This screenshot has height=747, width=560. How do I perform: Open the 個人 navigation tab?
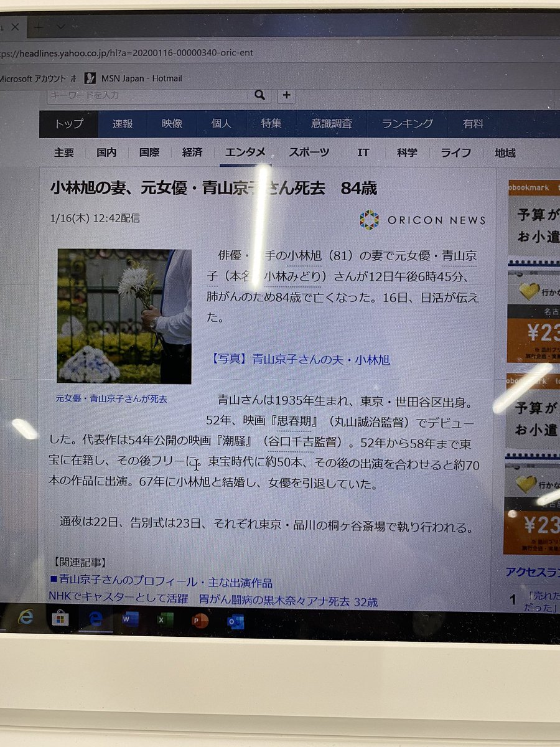tap(221, 123)
